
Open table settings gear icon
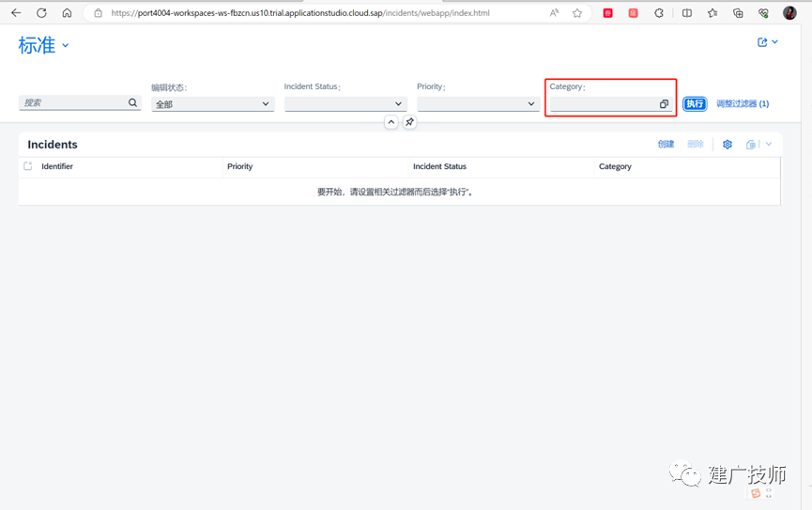(728, 144)
